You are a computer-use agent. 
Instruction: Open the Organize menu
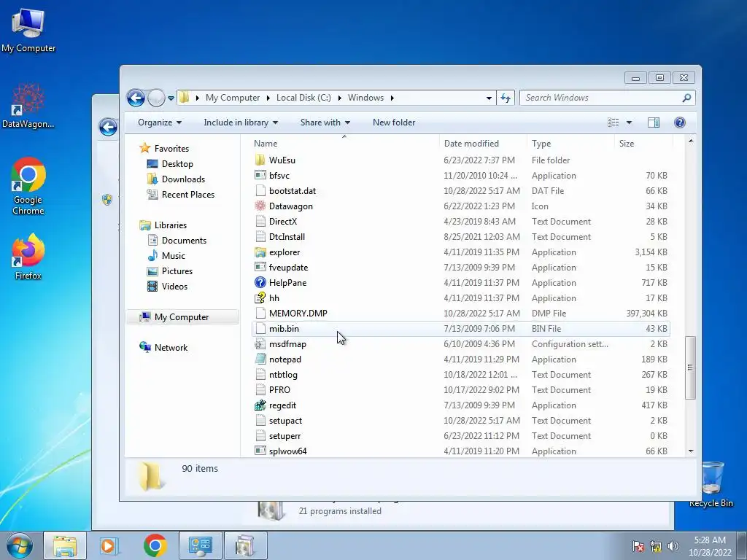tap(160, 122)
